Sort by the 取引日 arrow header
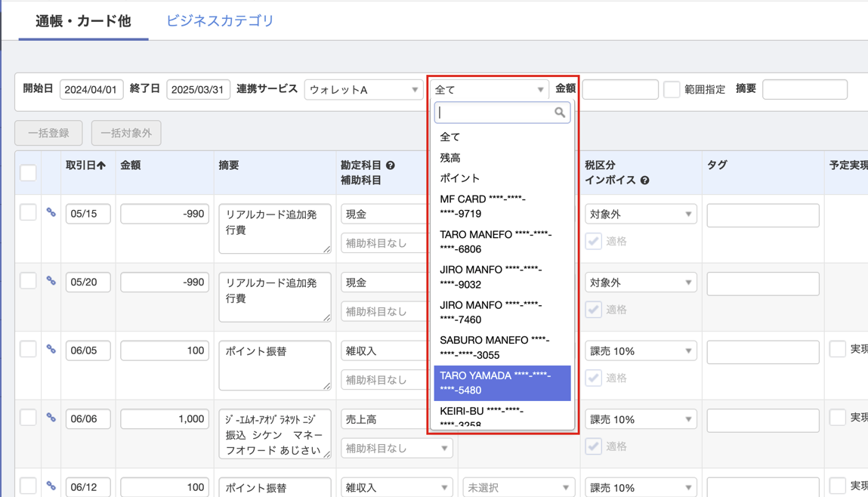The width and height of the screenshot is (868, 497). pyautogui.click(x=85, y=165)
